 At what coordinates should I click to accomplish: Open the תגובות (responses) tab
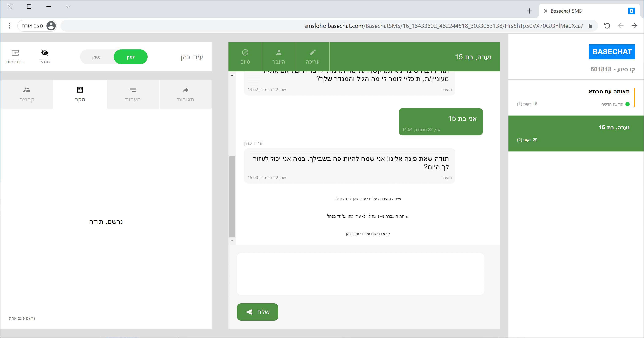tap(185, 95)
